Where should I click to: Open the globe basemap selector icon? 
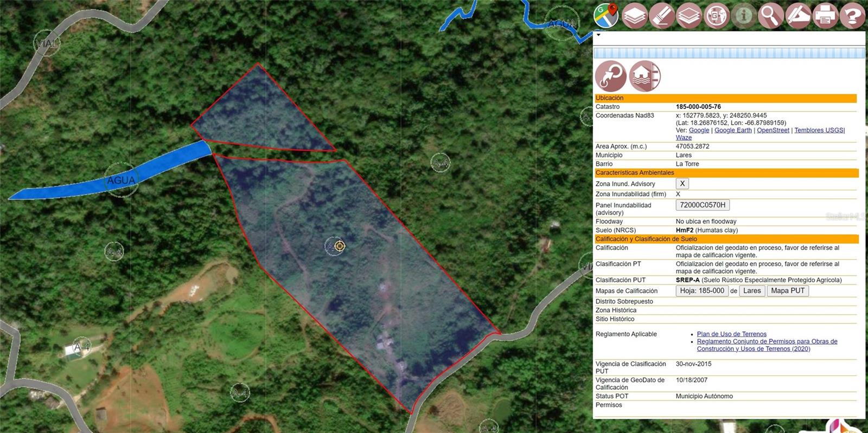tap(717, 16)
